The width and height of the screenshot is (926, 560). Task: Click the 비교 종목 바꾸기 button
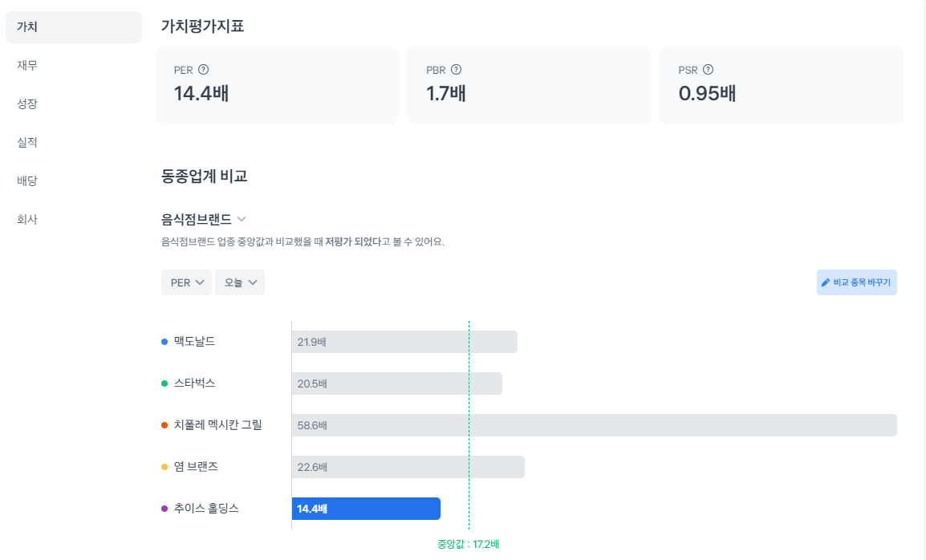pos(857,282)
